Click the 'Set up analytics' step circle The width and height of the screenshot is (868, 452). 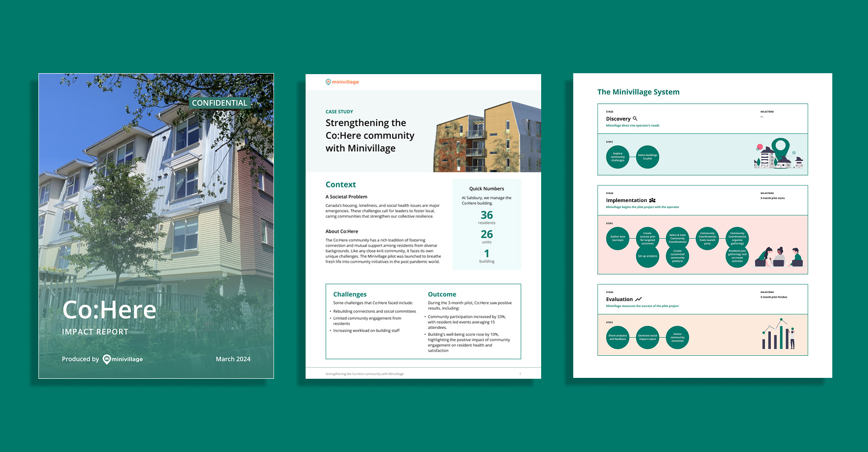tap(647, 255)
